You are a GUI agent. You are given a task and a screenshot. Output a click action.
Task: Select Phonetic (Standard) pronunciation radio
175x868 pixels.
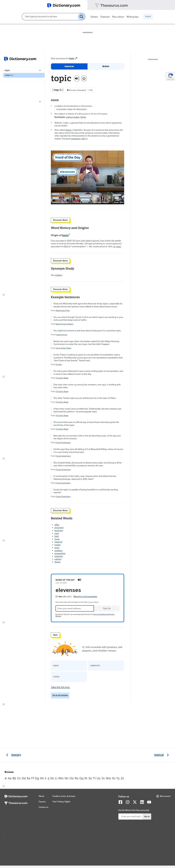pos(68,90)
